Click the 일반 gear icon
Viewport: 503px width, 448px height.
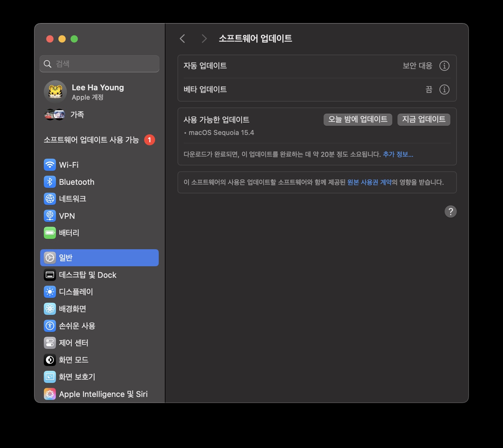pyautogui.click(x=50, y=258)
